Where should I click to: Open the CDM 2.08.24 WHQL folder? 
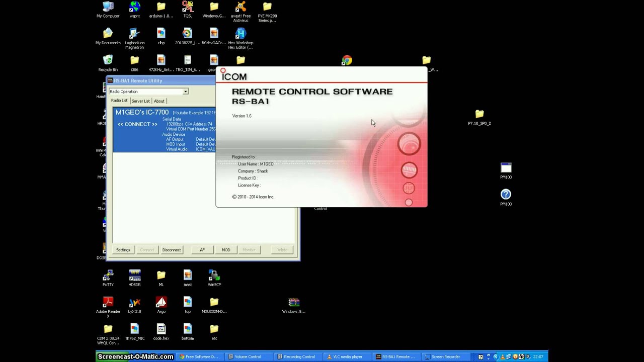pyautogui.click(x=108, y=334)
